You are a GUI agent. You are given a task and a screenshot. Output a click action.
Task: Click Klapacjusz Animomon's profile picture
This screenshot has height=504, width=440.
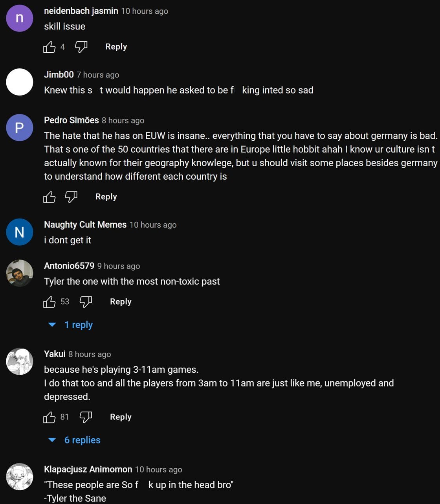pos(19,476)
